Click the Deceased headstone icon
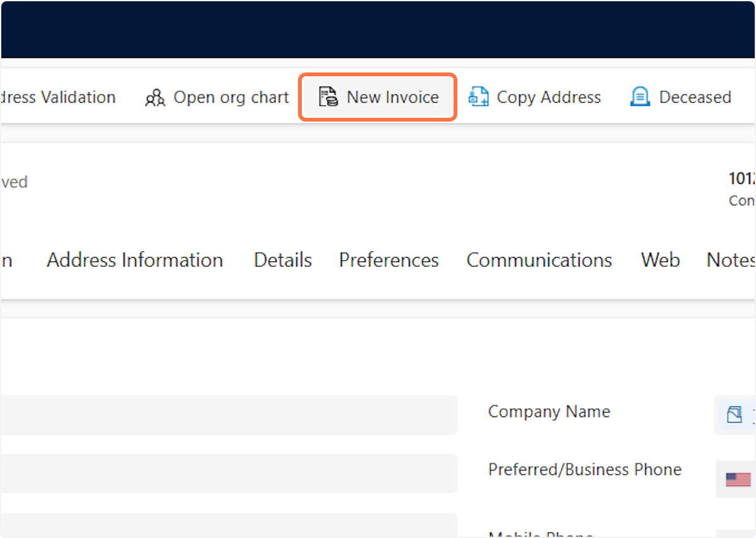The height and width of the screenshot is (538, 756). (x=639, y=97)
